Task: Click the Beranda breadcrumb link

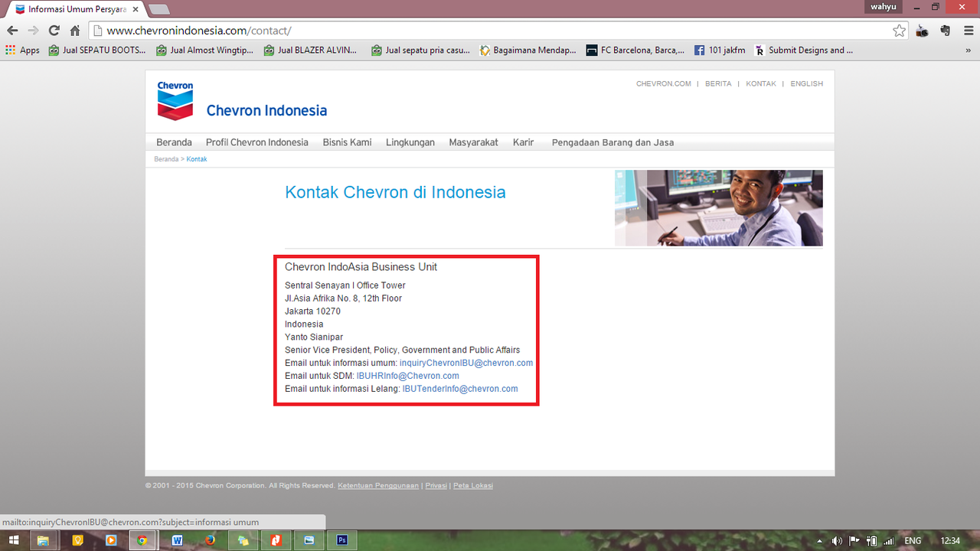Action: pos(166,159)
